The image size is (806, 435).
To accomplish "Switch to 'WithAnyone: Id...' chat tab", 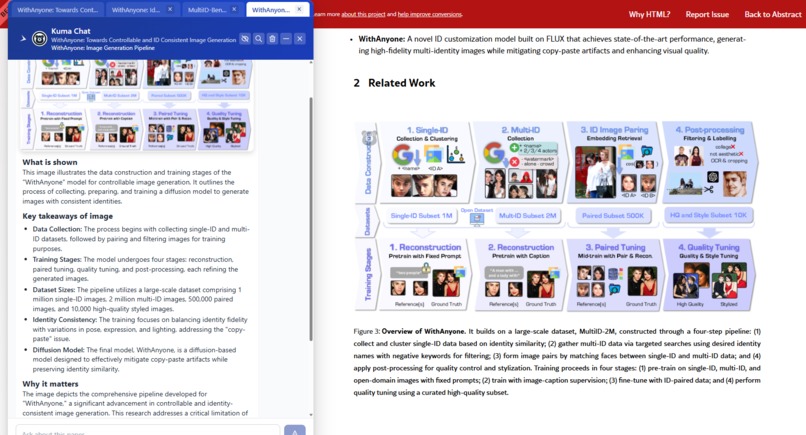I will (136, 10).
